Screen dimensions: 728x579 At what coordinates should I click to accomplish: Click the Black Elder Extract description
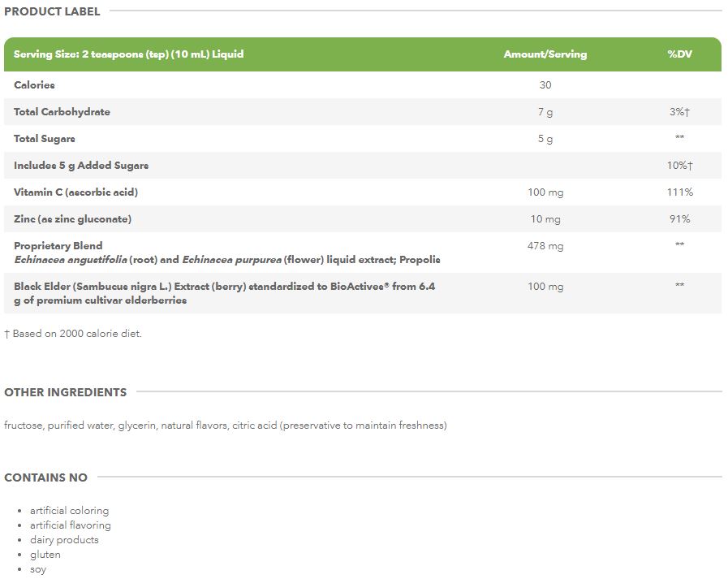224,292
